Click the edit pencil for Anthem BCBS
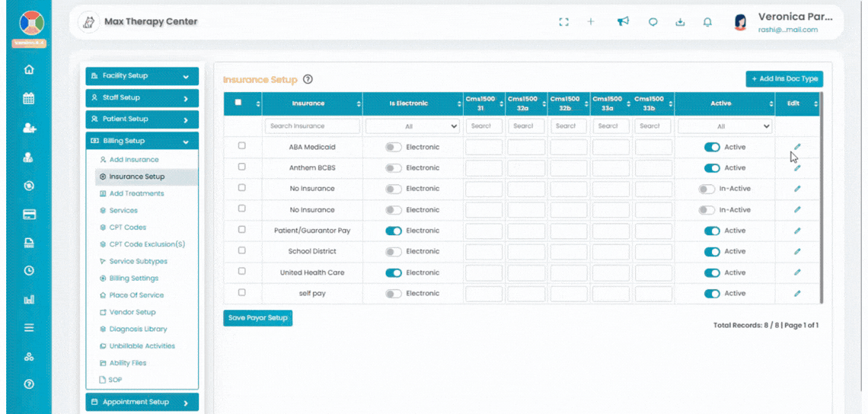The width and height of the screenshot is (868, 414). click(x=797, y=168)
